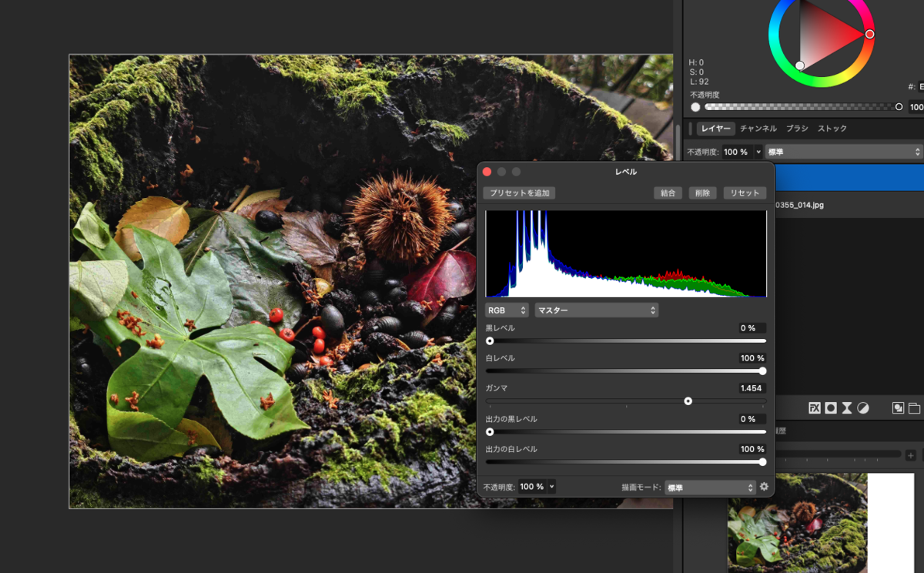Open the layer blend mode 標準 dropdown
The height and width of the screenshot is (573, 924).
[844, 152]
